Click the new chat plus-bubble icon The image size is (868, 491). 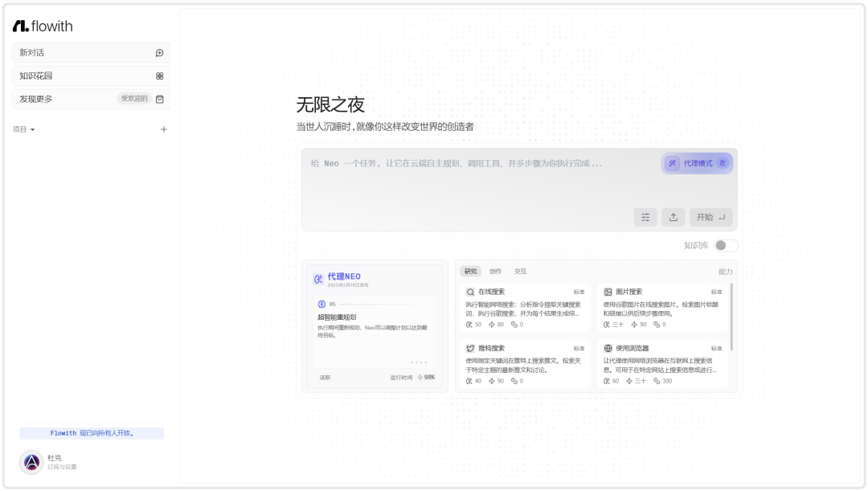[159, 53]
